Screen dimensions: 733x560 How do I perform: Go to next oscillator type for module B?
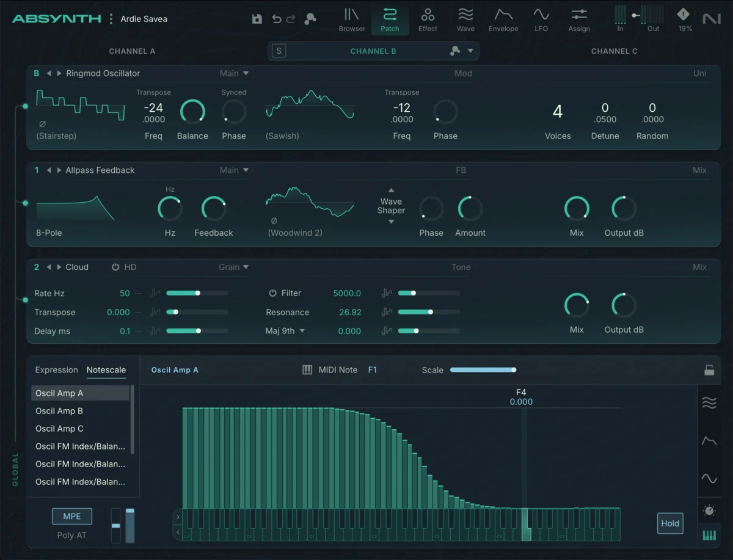59,73
